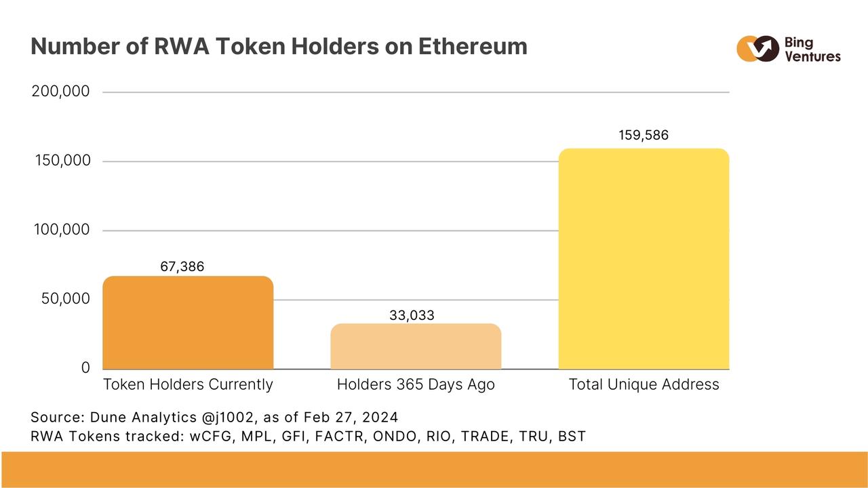Click the 33,033 data value label
Viewport: 868px width, 488px height.
click(412, 315)
